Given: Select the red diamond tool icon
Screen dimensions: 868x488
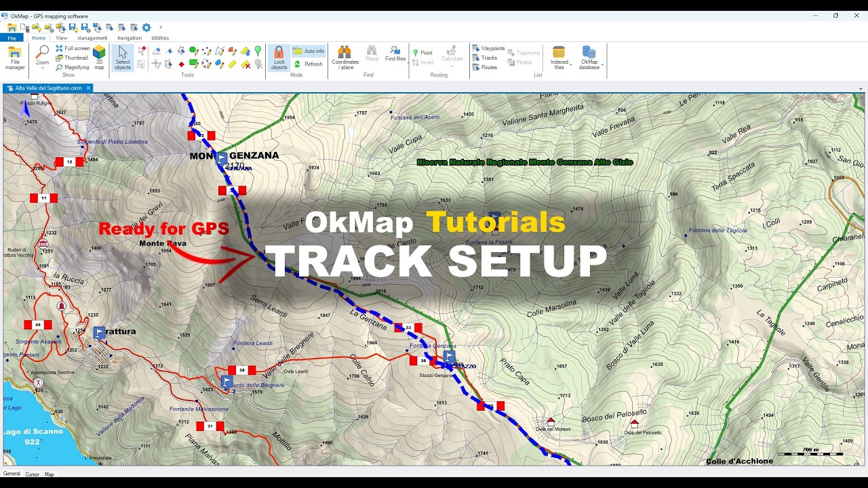Looking at the screenshot, I should tap(181, 64).
